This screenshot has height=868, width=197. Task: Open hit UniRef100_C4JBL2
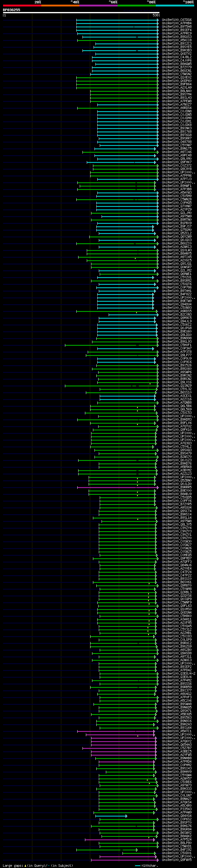pyautogui.click(x=177, y=57)
